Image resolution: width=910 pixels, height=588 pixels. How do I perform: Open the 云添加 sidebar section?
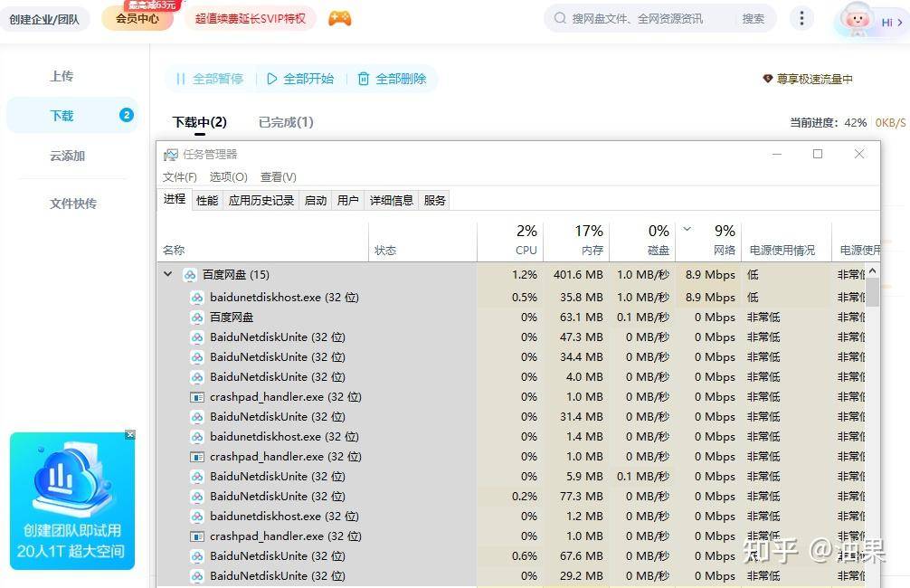[x=67, y=156]
